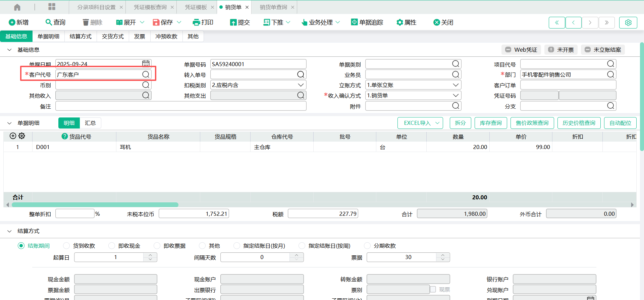Go to previous record arrow
Screen dimensions: 644x300
click(x=574, y=22)
